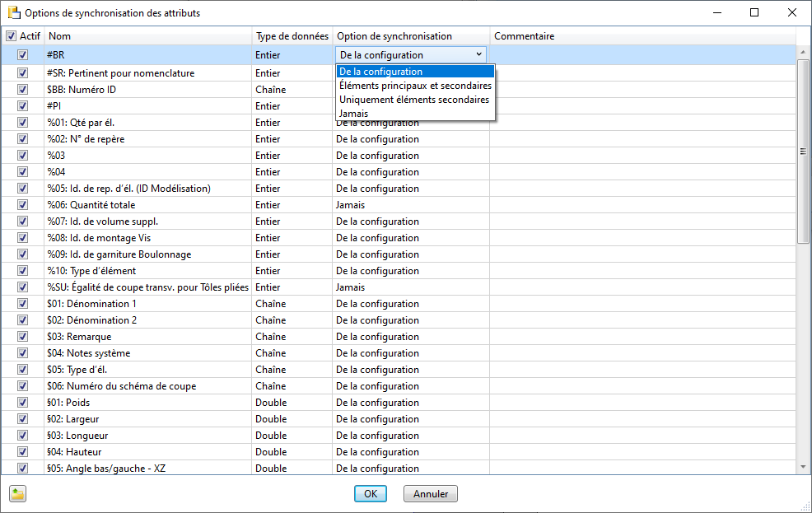Click sync option cell for %06 row

pos(411,205)
